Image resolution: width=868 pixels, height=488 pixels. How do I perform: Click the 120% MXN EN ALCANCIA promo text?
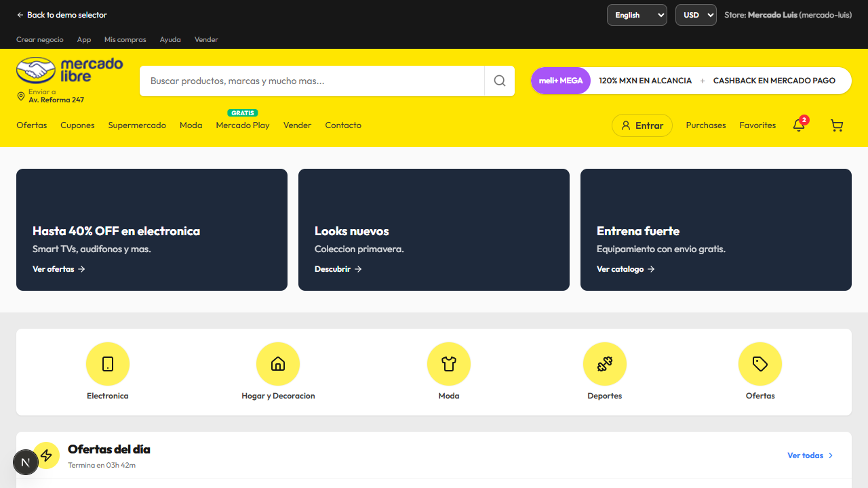coord(646,81)
